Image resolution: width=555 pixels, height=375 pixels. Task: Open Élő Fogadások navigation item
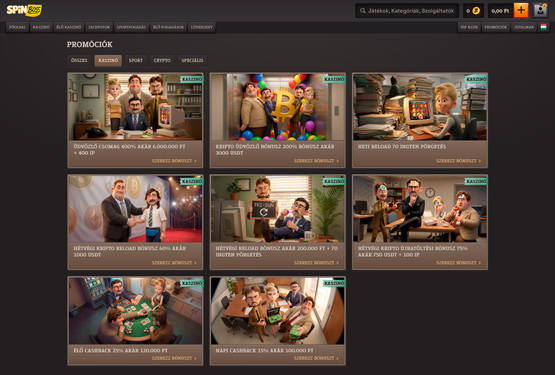(168, 27)
